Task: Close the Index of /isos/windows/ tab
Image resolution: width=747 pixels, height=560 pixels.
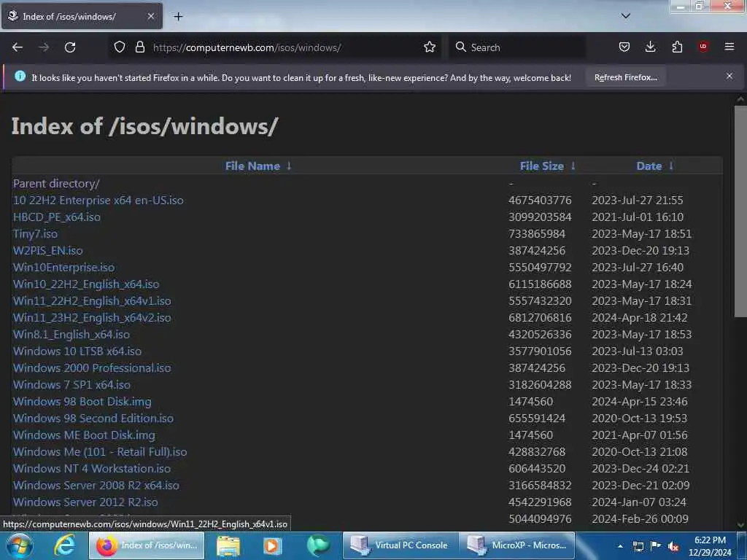Action: (150, 16)
